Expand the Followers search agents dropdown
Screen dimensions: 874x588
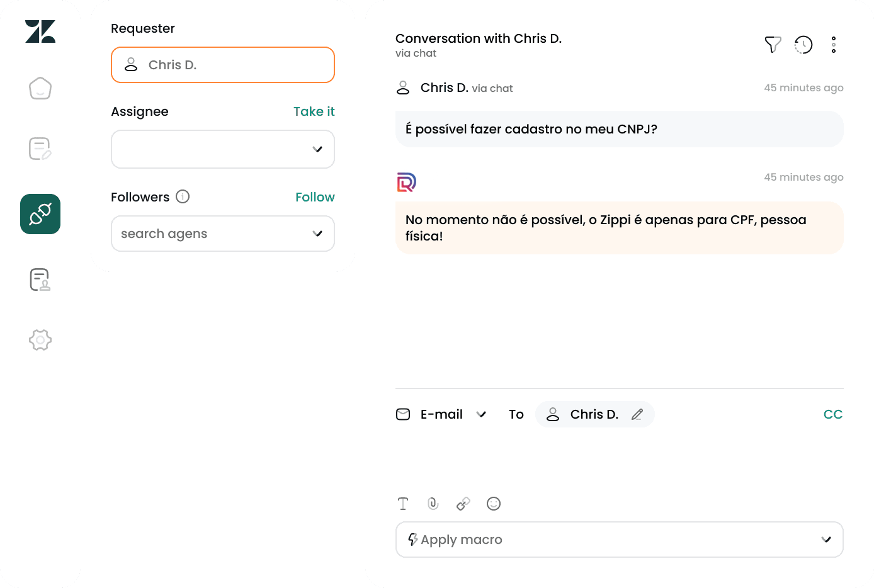click(223, 234)
